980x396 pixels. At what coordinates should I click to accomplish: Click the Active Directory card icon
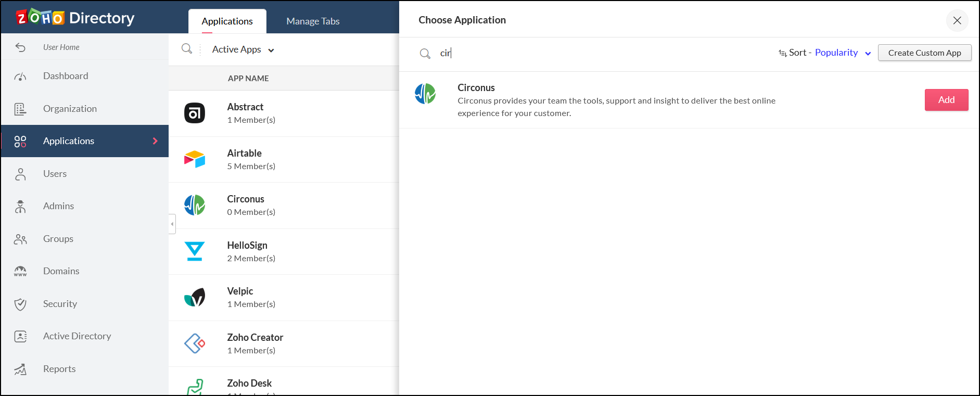point(20,337)
